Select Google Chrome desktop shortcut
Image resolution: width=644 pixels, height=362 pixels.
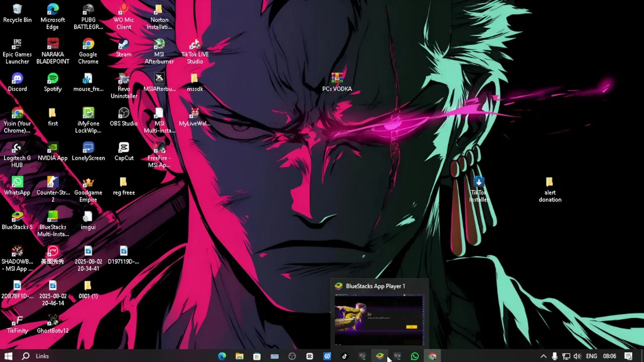coord(88,51)
